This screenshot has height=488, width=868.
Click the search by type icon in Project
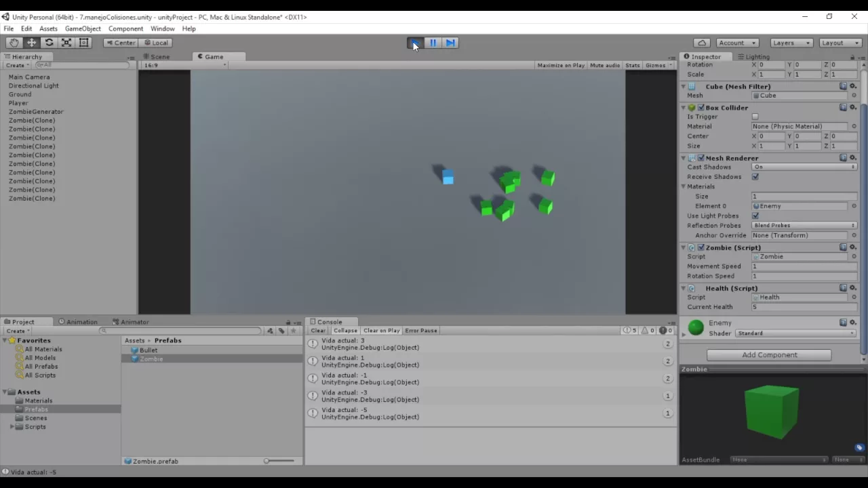tap(271, 331)
